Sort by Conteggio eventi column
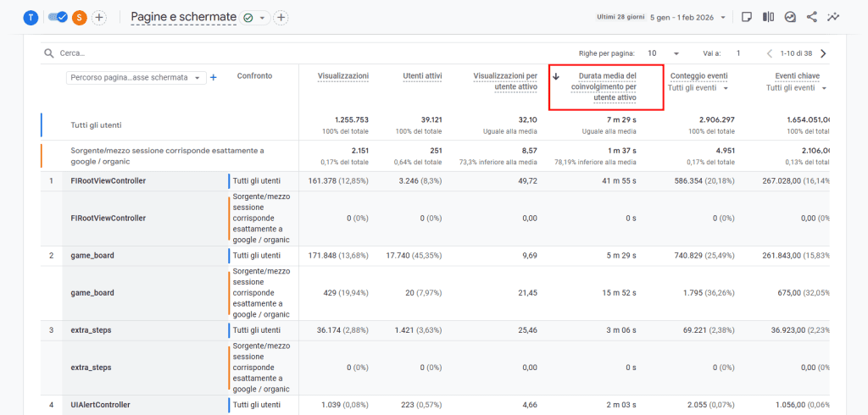868x415 pixels. point(698,76)
